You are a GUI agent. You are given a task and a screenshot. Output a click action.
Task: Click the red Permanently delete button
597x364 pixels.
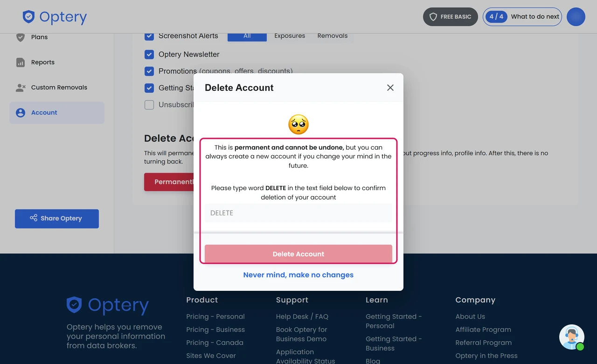pyautogui.click(x=169, y=182)
